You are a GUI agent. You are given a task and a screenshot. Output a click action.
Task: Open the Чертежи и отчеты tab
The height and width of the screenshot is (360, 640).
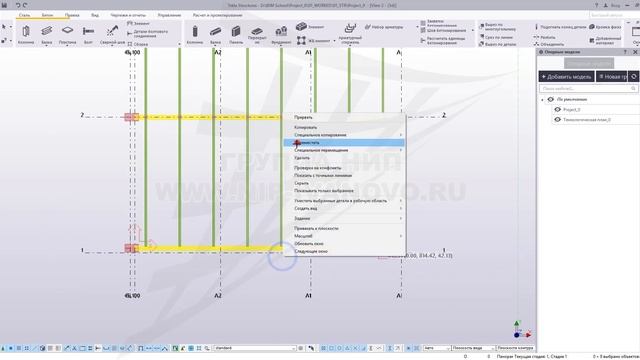(x=128, y=15)
